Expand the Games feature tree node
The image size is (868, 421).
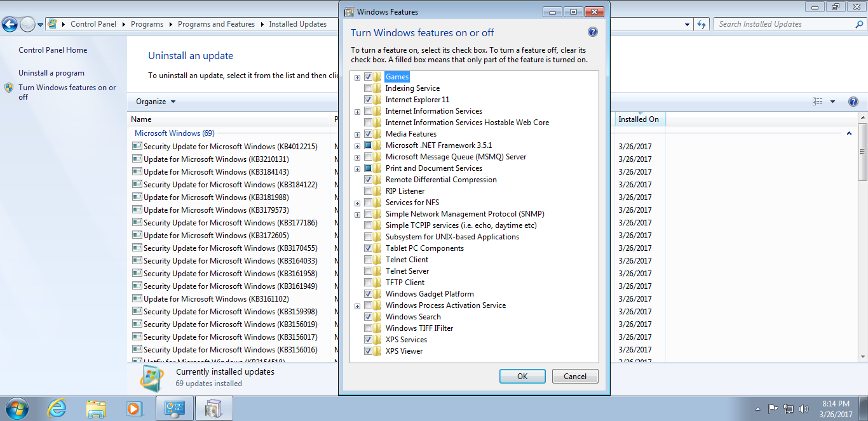[357, 77]
